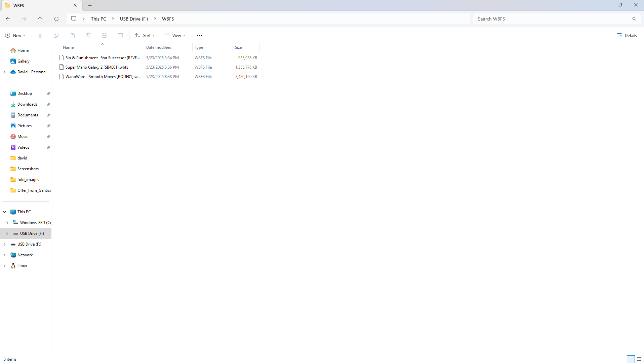The image size is (644, 363).
Task: Open Gallery in navigation pane
Action: [24, 61]
